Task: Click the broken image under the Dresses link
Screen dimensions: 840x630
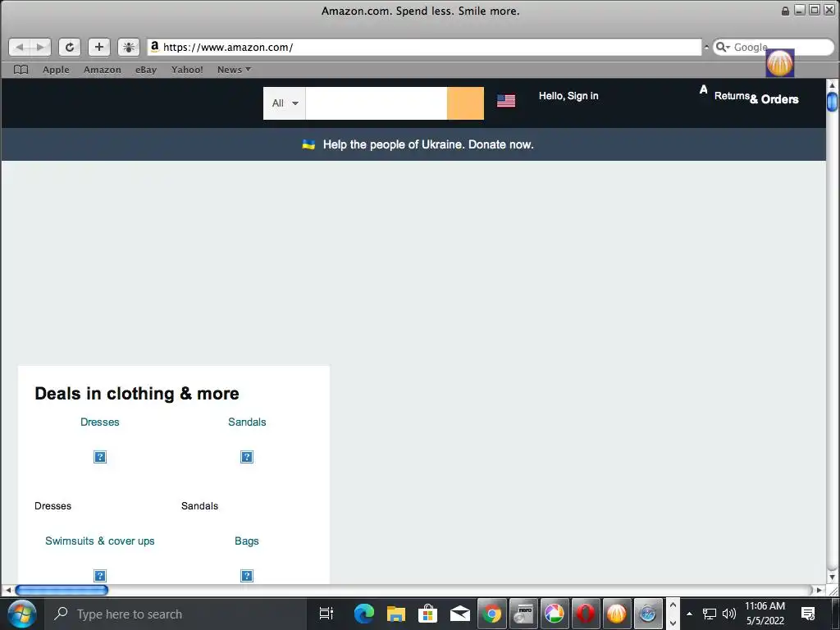Action: (100, 457)
